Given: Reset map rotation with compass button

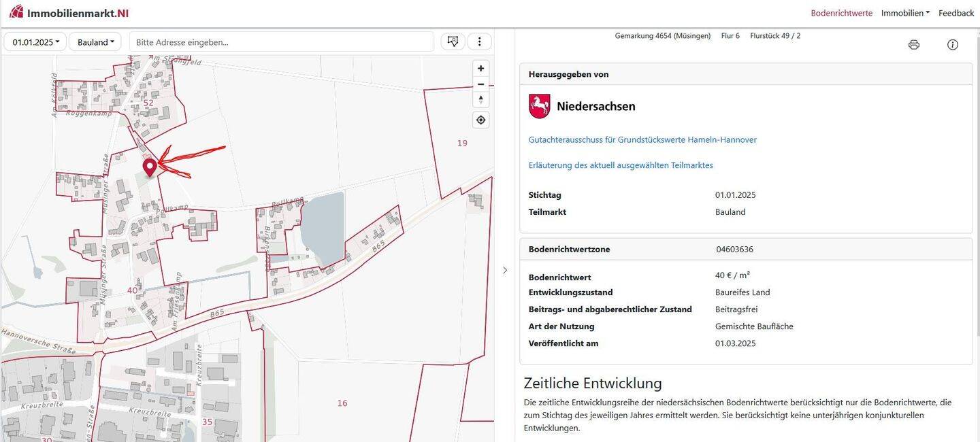Looking at the screenshot, I should tap(480, 100).
